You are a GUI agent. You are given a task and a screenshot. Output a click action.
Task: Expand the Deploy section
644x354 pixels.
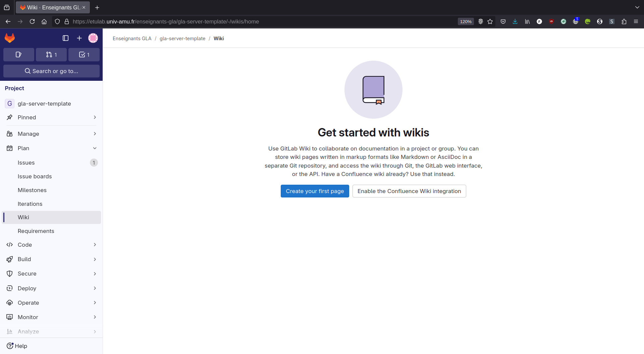pyautogui.click(x=51, y=288)
